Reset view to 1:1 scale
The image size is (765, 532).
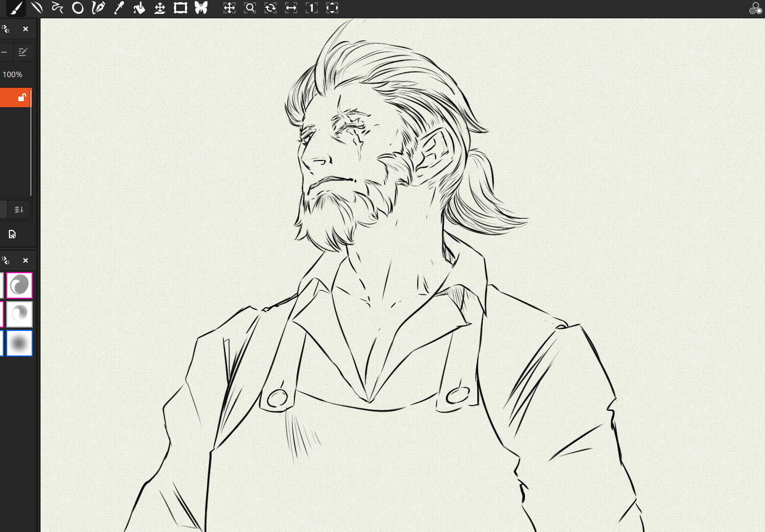[312, 8]
